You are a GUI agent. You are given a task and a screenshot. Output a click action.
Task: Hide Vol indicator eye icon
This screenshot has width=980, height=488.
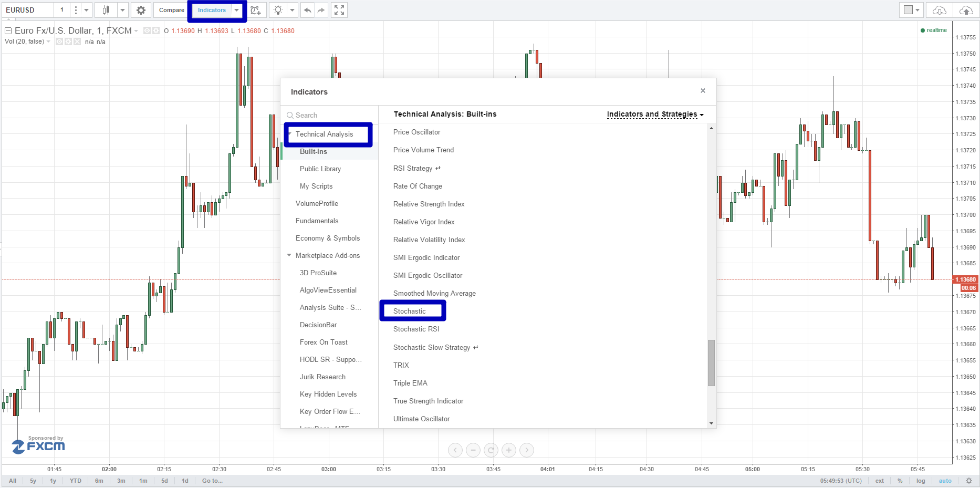59,41
